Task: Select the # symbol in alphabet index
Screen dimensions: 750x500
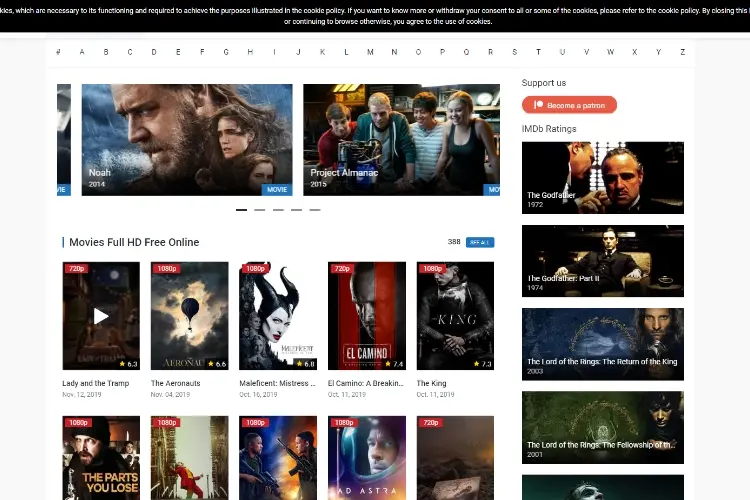Action: click(x=58, y=52)
